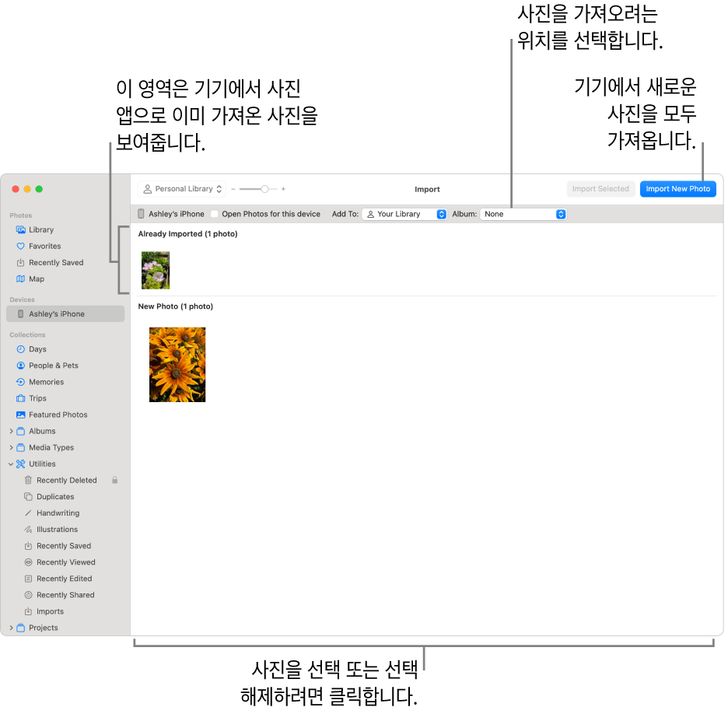Click the Memories icon
728x714 pixels.
pyautogui.click(x=20, y=383)
